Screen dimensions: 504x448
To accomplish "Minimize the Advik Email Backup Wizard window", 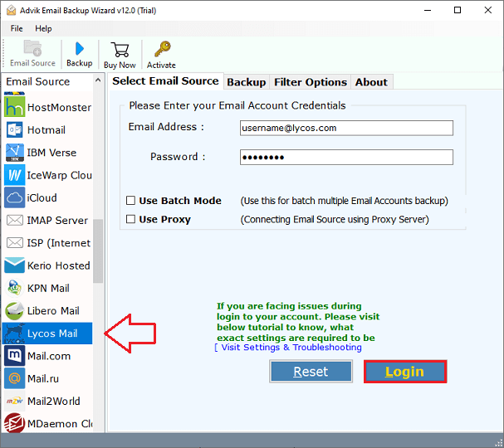I will point(428,10).
